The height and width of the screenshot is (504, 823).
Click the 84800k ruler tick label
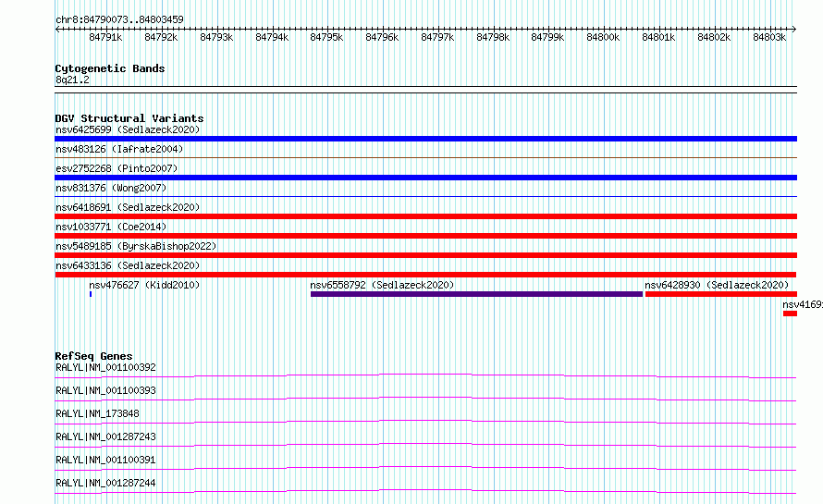coord(603,37)
